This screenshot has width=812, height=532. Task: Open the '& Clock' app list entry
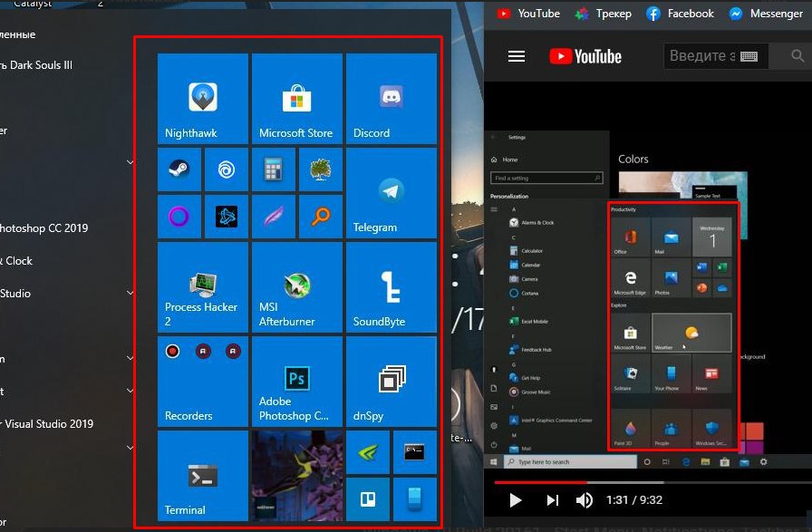[16, 260]
